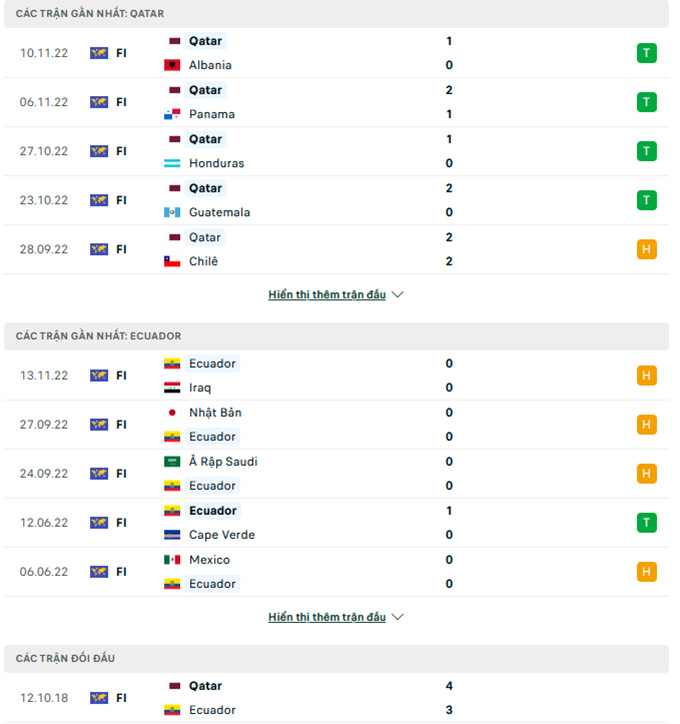
Task: Click green T badge for Qatar vs Albania
Action: (x=646, y=53)
